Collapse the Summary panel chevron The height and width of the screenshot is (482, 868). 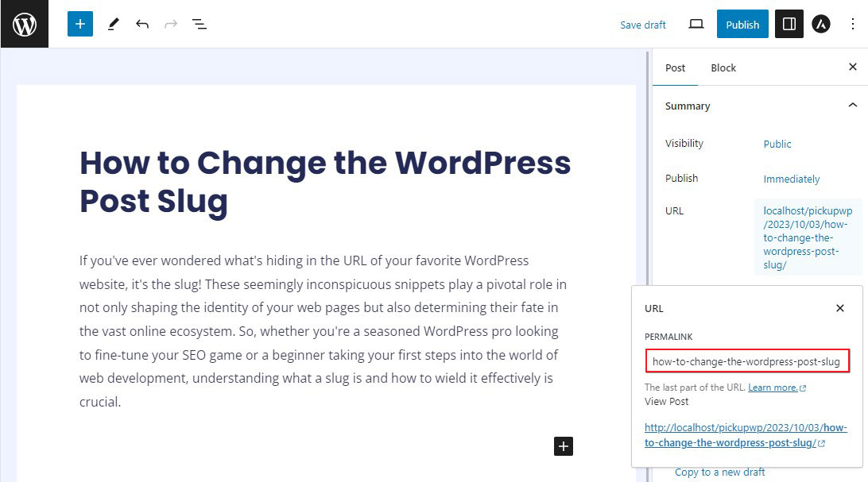click(852, 105)
